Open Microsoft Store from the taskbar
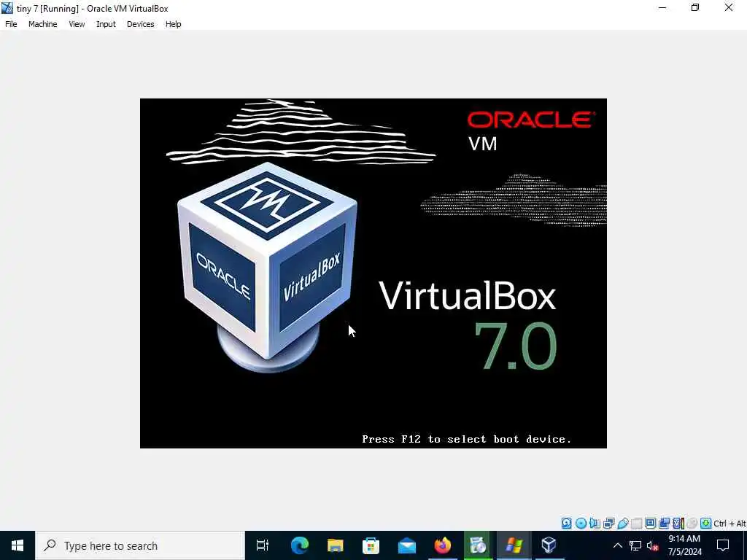 (371, 545)
